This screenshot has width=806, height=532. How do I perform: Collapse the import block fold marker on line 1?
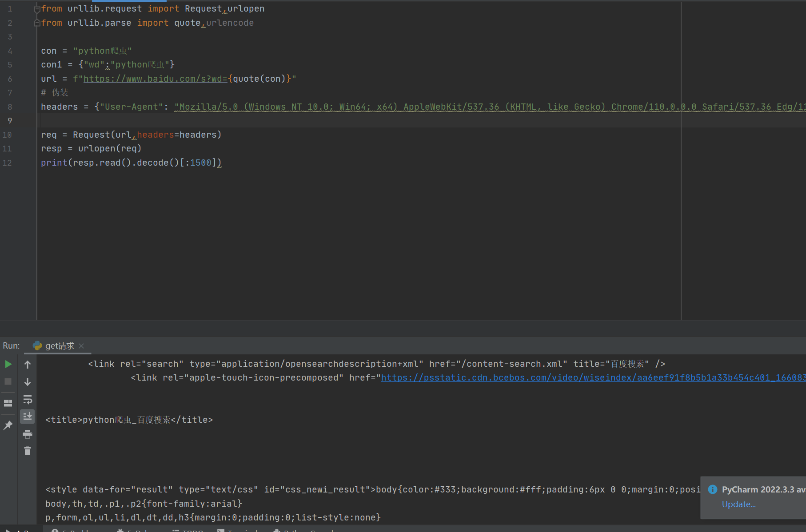[37, 9]
